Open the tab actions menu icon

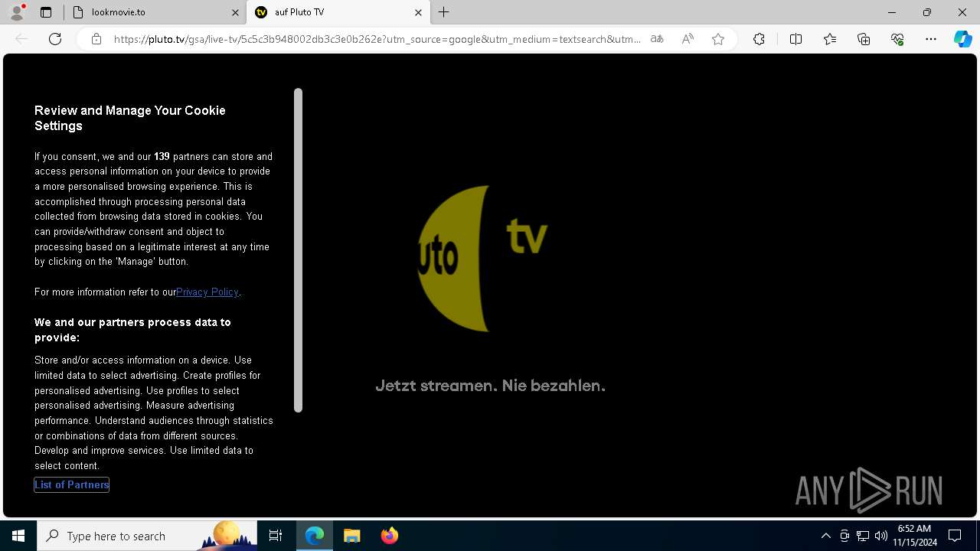pyautogui.click(x=46, y=12)
